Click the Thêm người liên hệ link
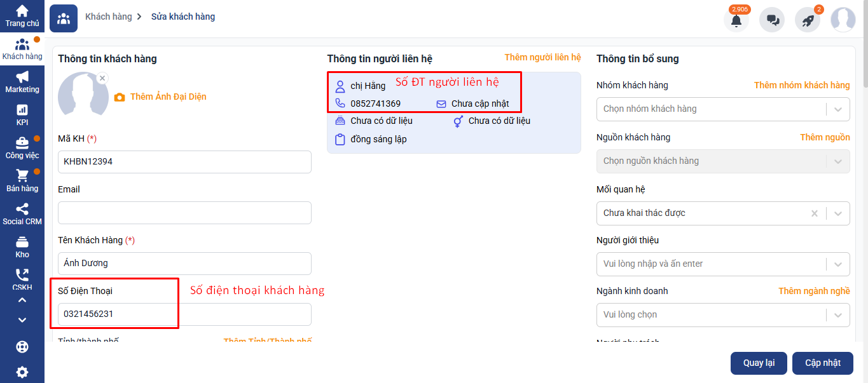Screen dimensions: 868x383 click(542, 57)
